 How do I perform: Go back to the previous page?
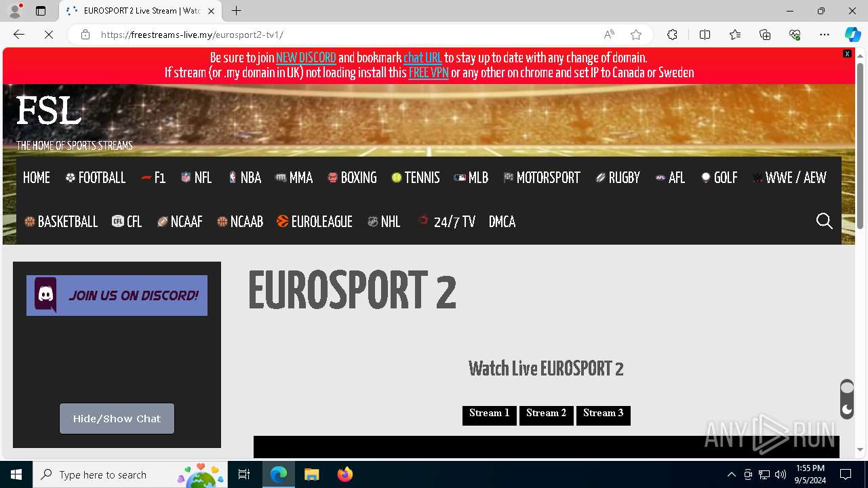tap(19, 35)
